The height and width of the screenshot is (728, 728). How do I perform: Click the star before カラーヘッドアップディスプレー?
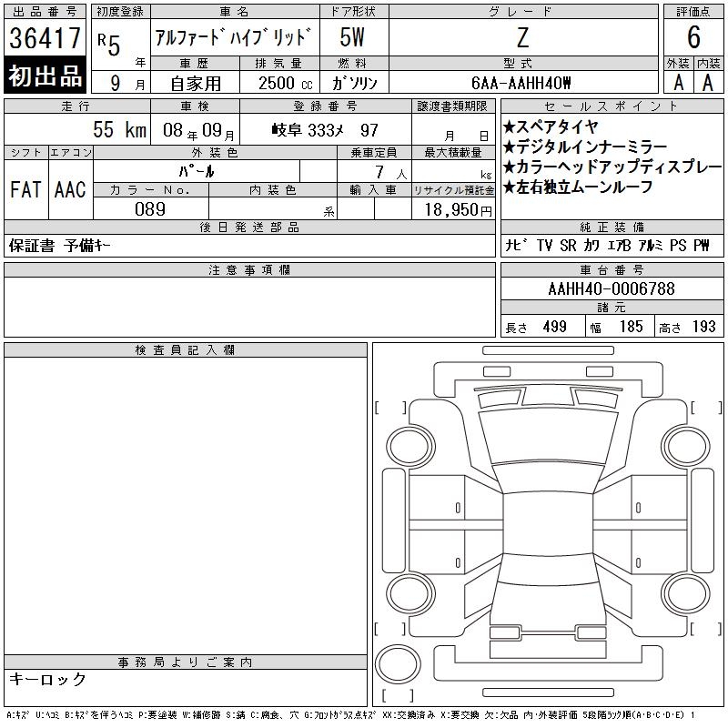tap(510, 167)
